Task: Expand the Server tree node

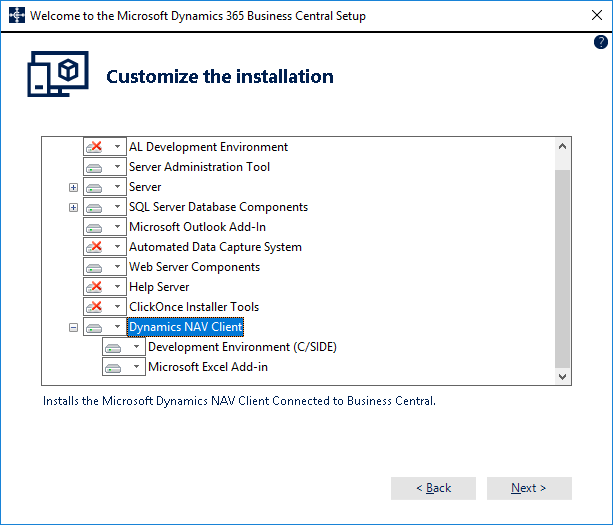Action: coord(73,187)
